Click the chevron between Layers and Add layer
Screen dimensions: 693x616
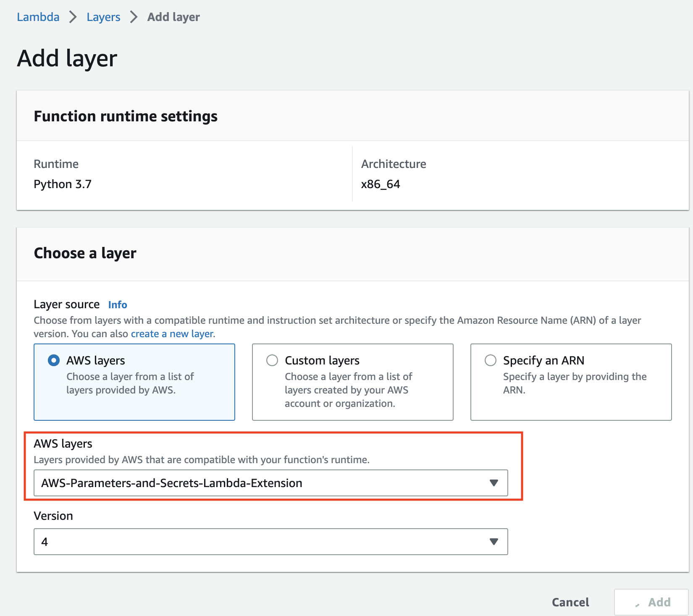[134, 17]
